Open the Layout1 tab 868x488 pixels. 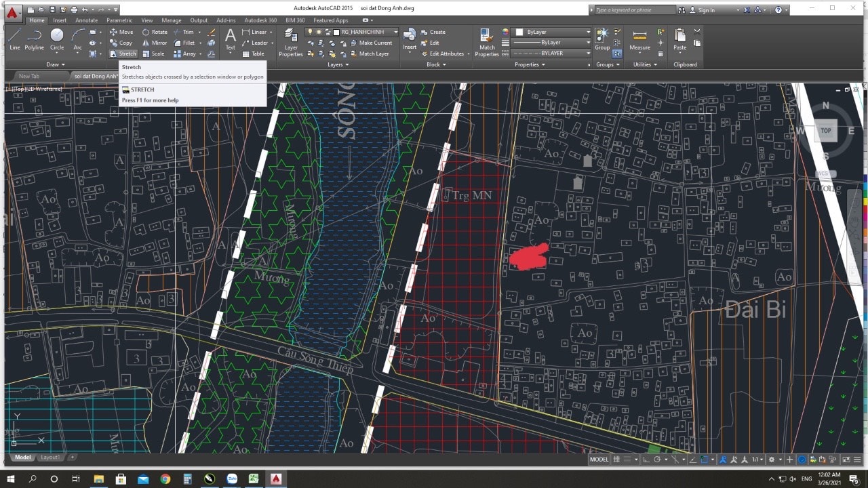(50, 457)
